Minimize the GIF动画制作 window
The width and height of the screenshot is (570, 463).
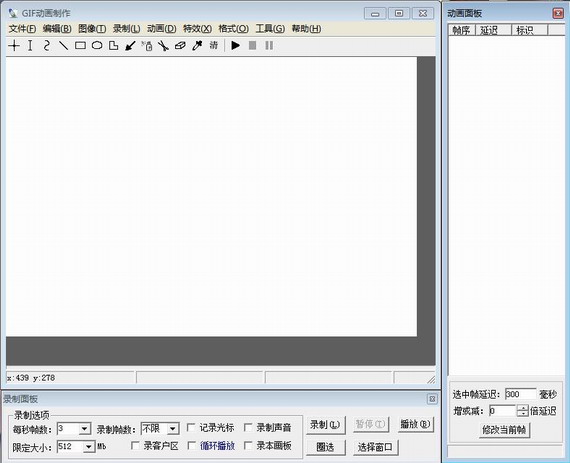pos(375,14)
